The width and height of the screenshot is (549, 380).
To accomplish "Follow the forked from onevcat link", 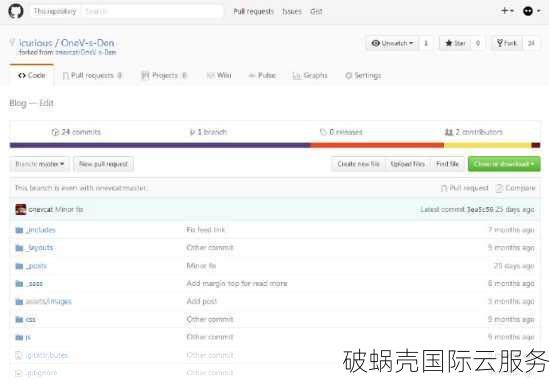I will click(x=86, y=52).
